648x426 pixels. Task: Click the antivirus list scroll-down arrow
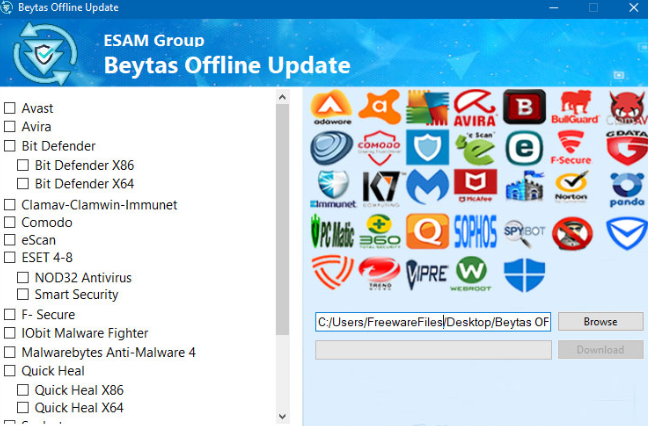coord(282,416)
